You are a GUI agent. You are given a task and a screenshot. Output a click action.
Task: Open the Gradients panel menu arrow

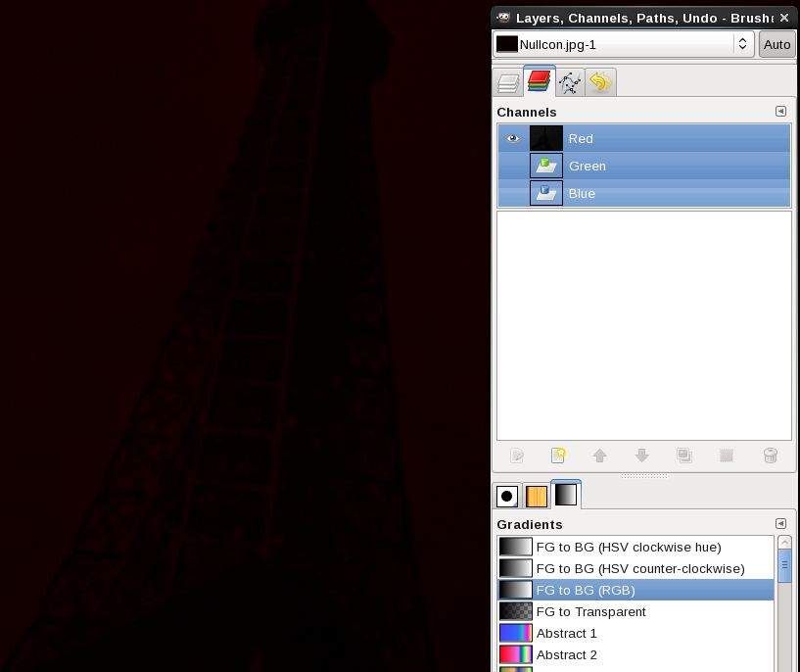point(780,523)
